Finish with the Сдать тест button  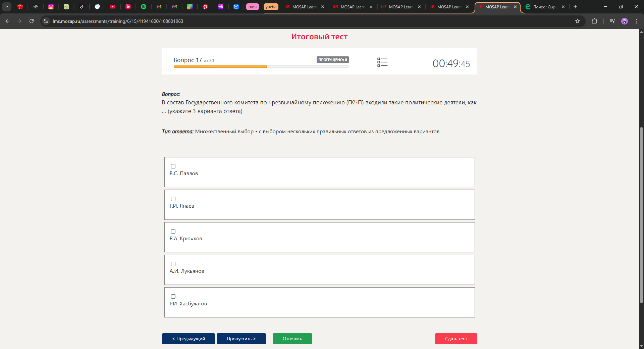[456, 339]
